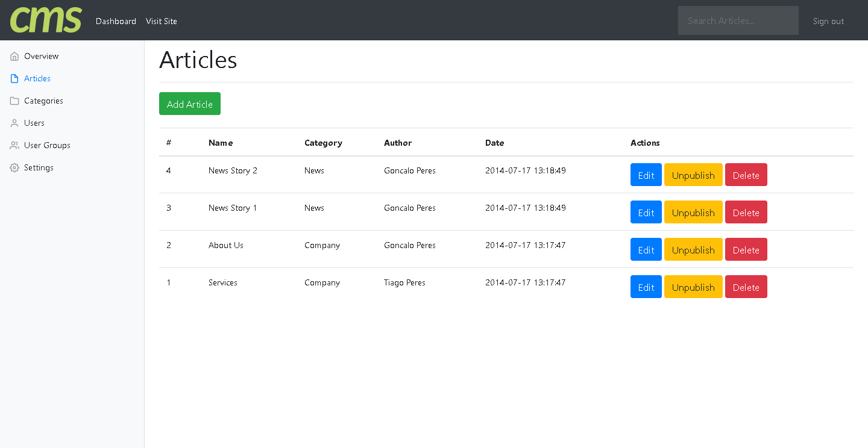
Task: Click the Users person icon
Action: click(14, 123)
